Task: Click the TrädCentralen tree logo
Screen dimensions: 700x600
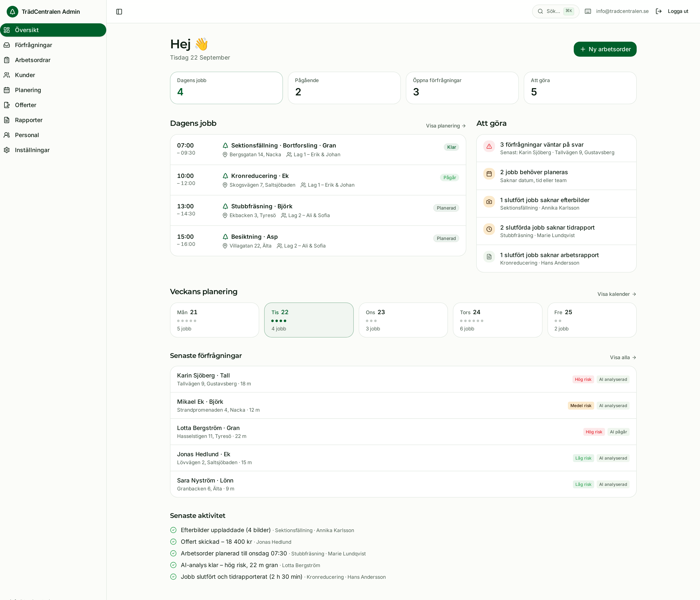Action: [x=12, y=12]
